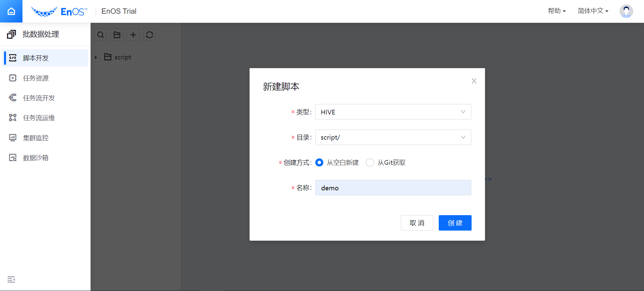Collapse the sidebar using bottom-left icon
Image resolution: width=644 pixels, height=291 pixels.
11,279
